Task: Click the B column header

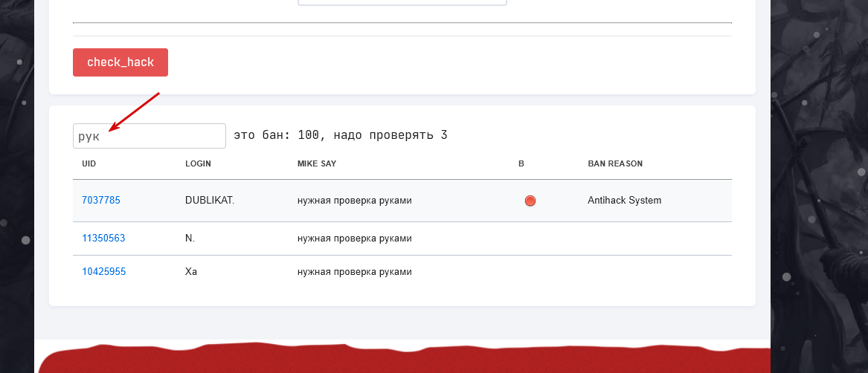Action: (521, 163)
